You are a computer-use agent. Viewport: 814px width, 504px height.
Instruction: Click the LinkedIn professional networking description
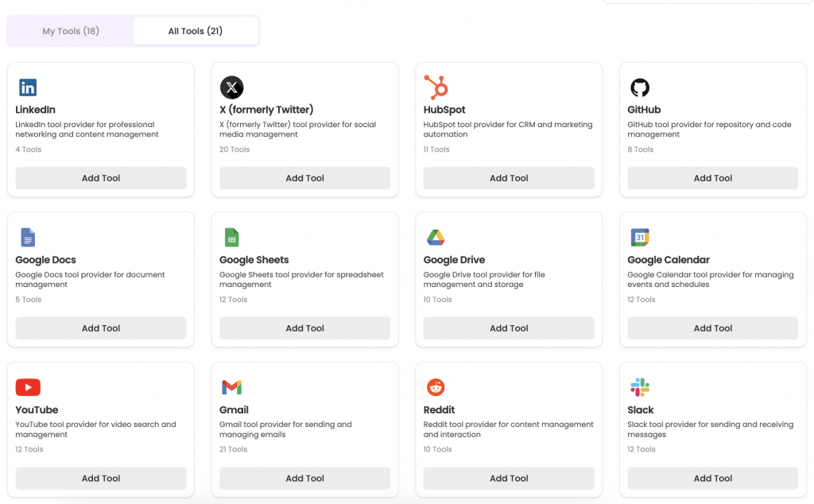coord(87,130)
